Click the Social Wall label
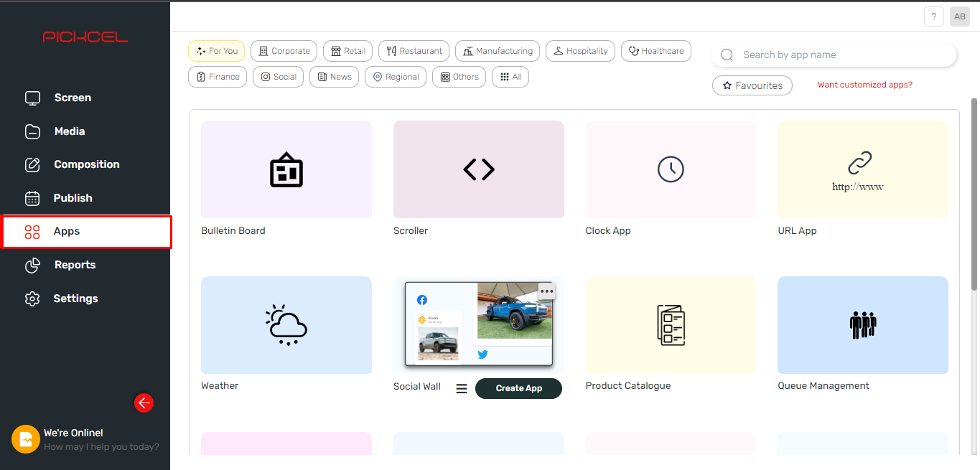 417,387
